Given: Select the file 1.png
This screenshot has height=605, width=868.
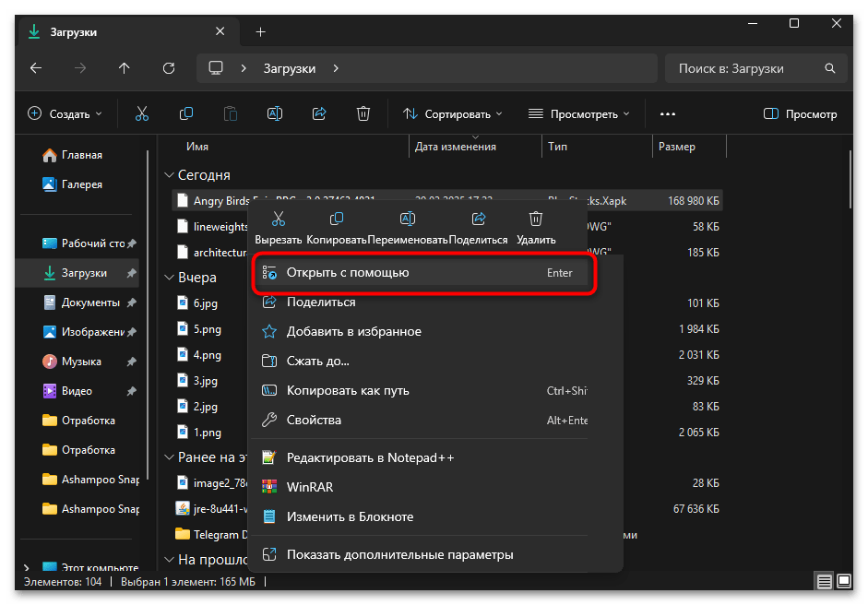Looking at the screenshot, I should click(207, 433).
